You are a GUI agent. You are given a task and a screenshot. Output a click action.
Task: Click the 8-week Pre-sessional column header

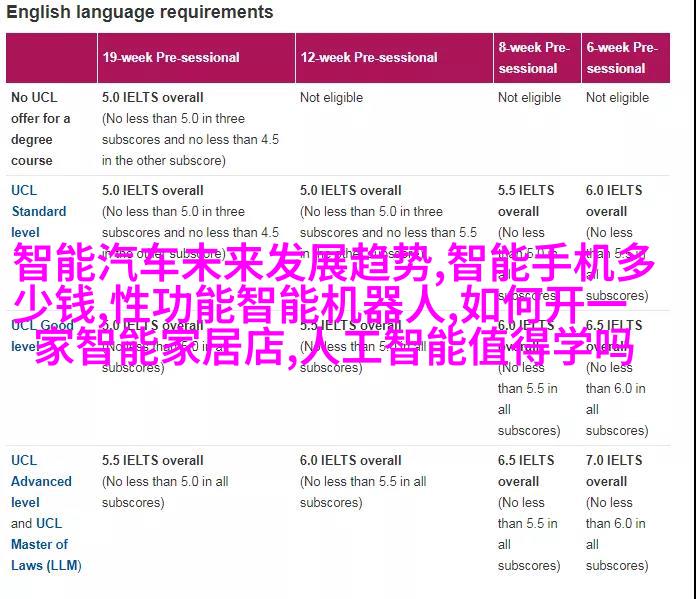tap(537, 58)
